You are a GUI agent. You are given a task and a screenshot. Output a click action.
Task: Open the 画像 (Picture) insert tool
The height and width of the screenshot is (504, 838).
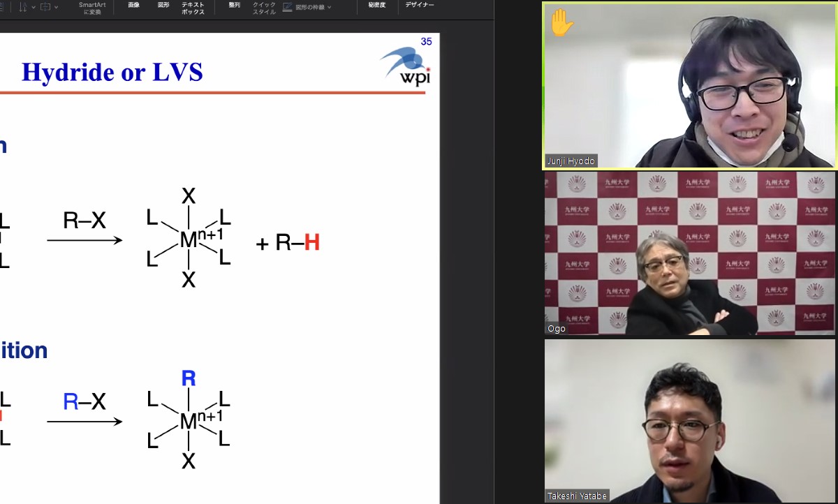pos(133,6)
